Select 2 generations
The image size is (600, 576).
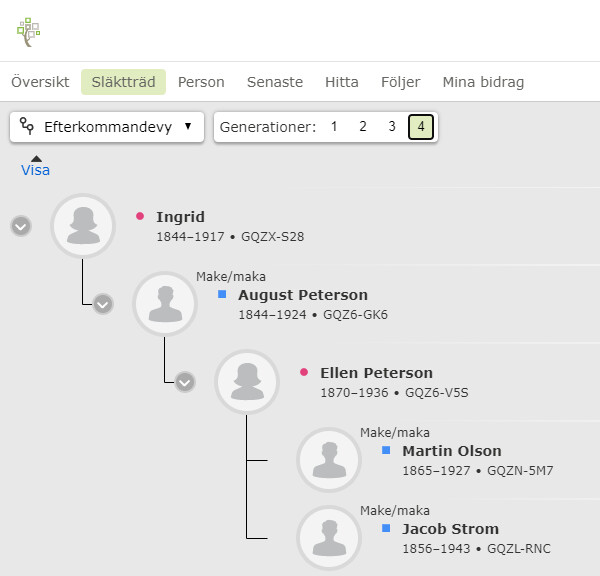pos(363,127)
